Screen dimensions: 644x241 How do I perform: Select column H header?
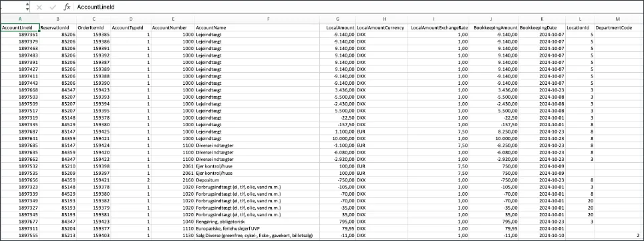tap(384, 19)
